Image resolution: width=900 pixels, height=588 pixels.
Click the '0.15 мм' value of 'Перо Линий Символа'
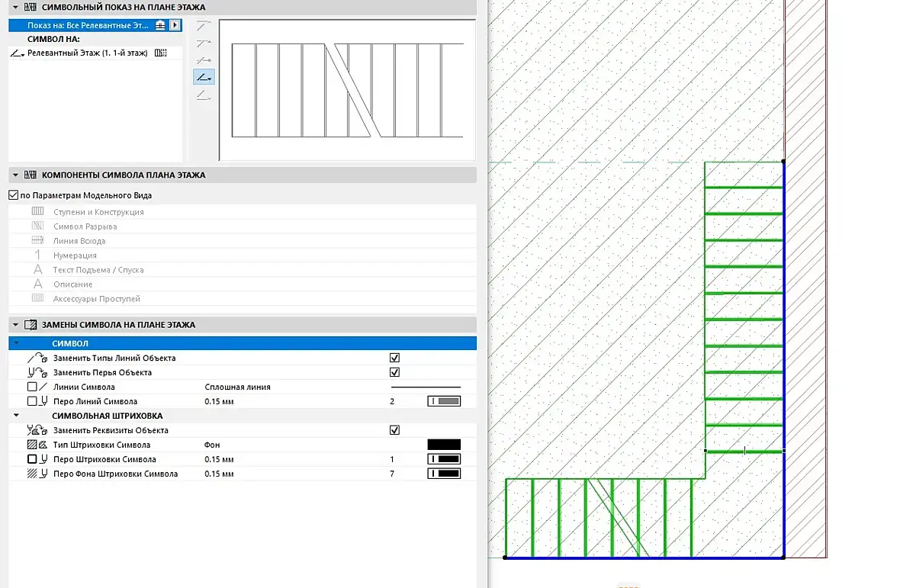(x=219, y=402)
